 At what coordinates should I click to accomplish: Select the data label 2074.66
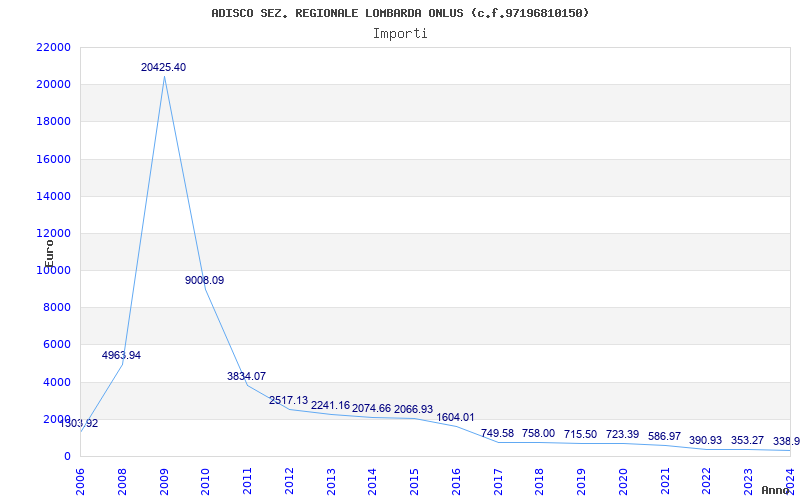(371, 408)
